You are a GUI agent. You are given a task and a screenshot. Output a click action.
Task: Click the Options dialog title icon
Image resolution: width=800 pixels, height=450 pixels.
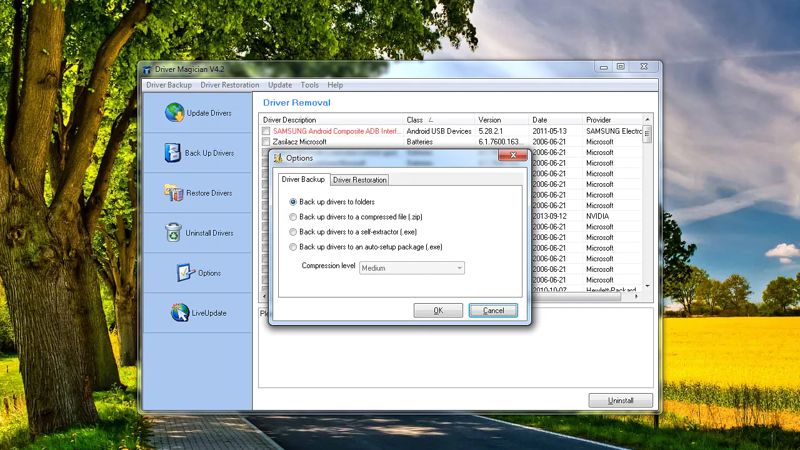pos(278,158)
